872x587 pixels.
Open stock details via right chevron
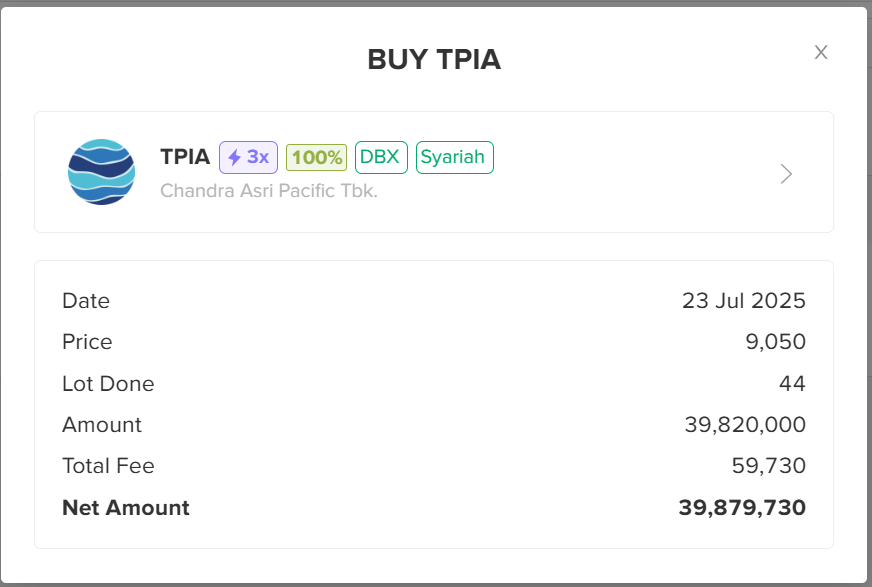pyautogui.click(x=786, y=174)
